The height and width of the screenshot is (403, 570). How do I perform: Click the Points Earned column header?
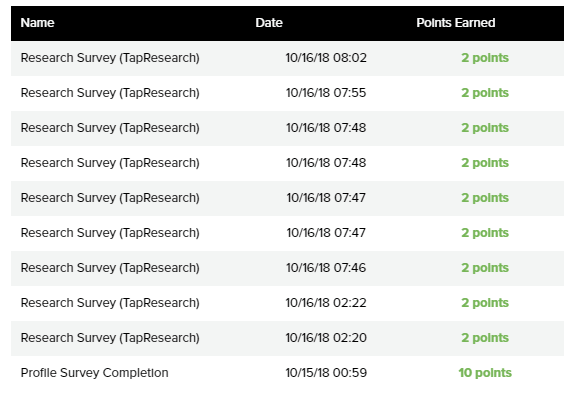click(x=455, y=23)
